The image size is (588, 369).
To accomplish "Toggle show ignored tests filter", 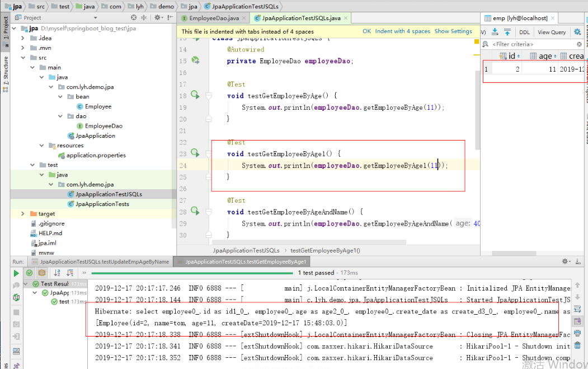I will pos(41,273).
